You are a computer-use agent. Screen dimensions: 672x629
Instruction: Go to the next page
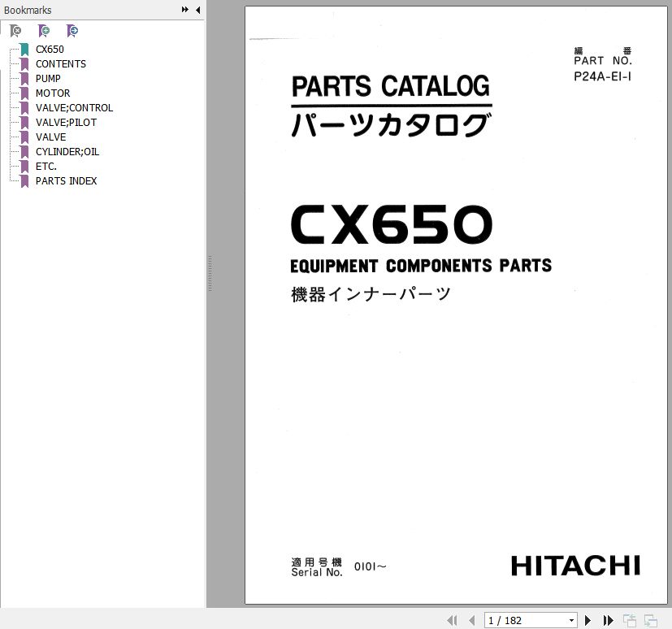(x=588, y=620)
